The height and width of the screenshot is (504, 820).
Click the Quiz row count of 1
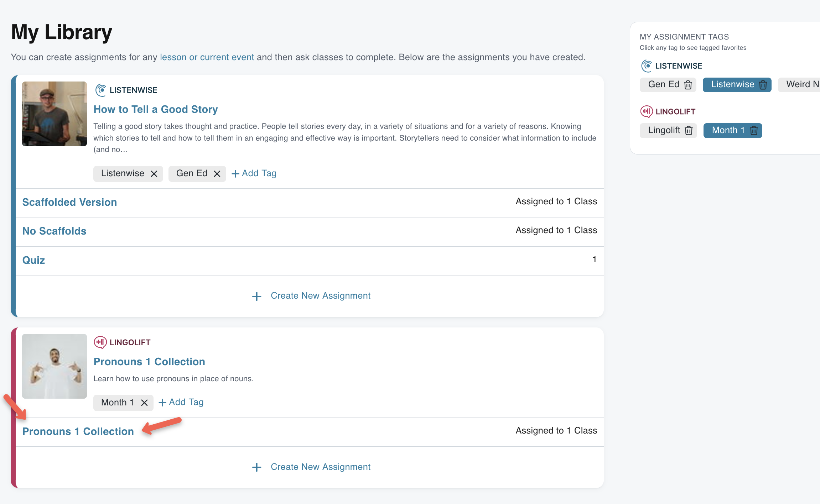pos(594,259)
